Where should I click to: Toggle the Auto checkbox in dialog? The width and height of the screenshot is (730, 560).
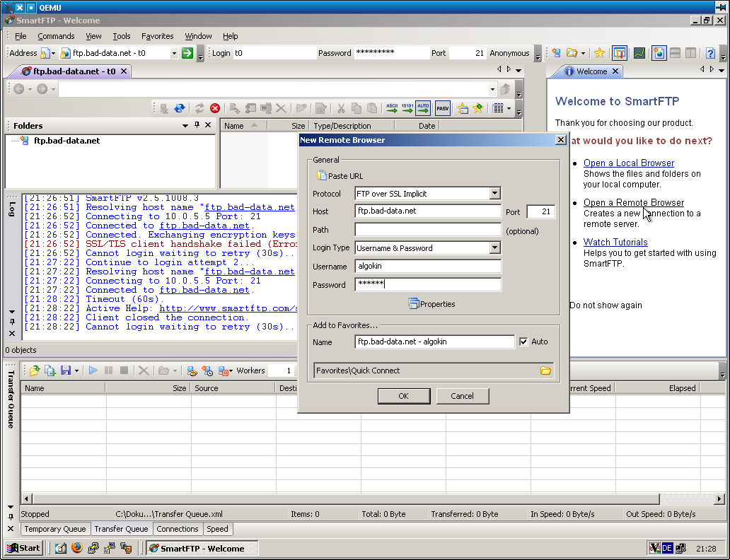(523, 342)
